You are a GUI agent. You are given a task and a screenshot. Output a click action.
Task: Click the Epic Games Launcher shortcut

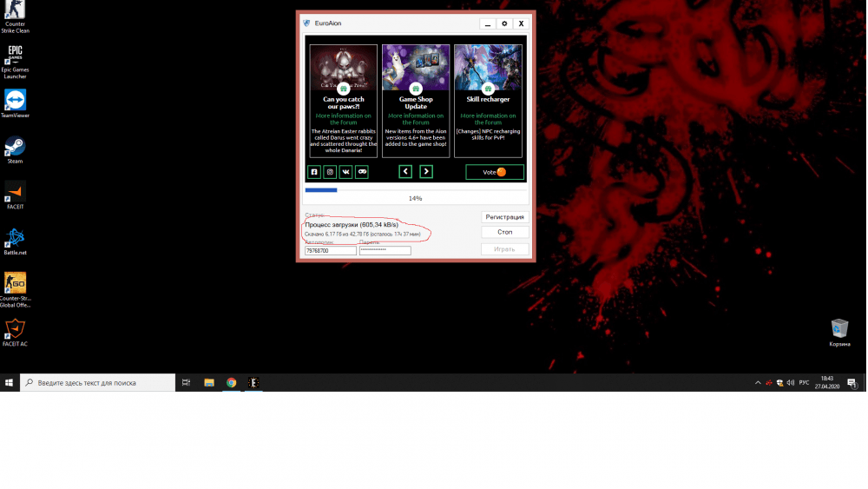[x=15, y=59]
